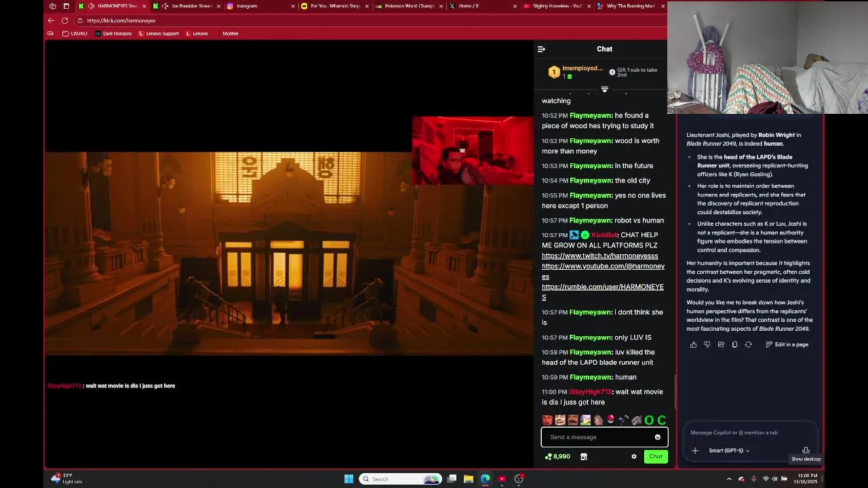
Task: Click Edit in a page
Action: point(787,344)
